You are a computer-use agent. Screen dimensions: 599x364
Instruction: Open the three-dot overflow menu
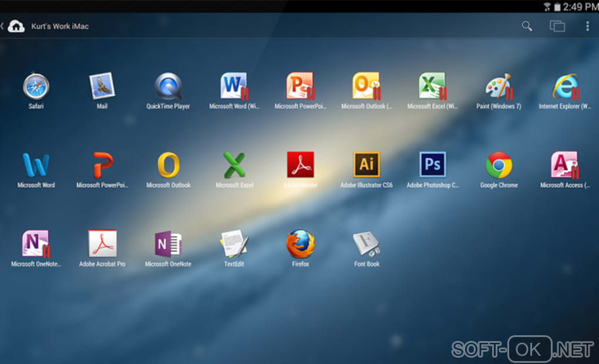[x=587, y=26]
